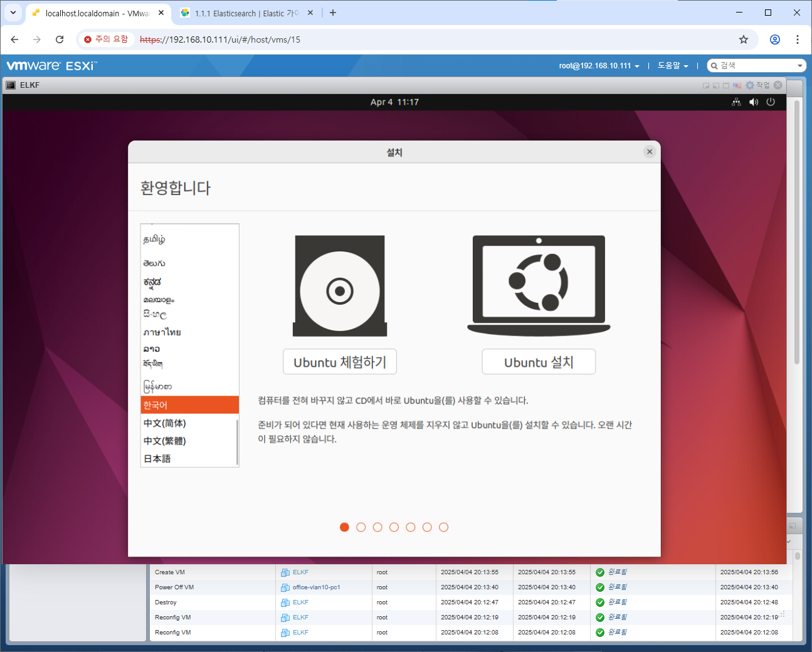Close the ELKF console panel
This screenshot has width=812, height=652.
tap(778, 85)
